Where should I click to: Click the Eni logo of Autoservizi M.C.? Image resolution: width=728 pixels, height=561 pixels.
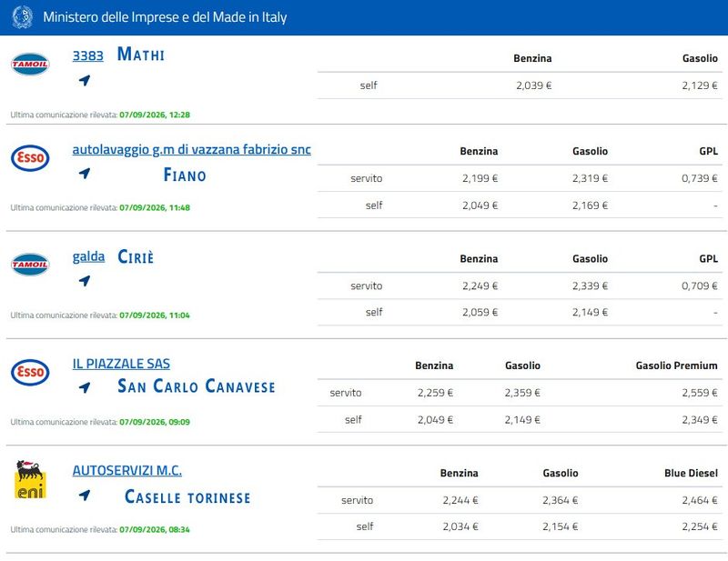30,479
